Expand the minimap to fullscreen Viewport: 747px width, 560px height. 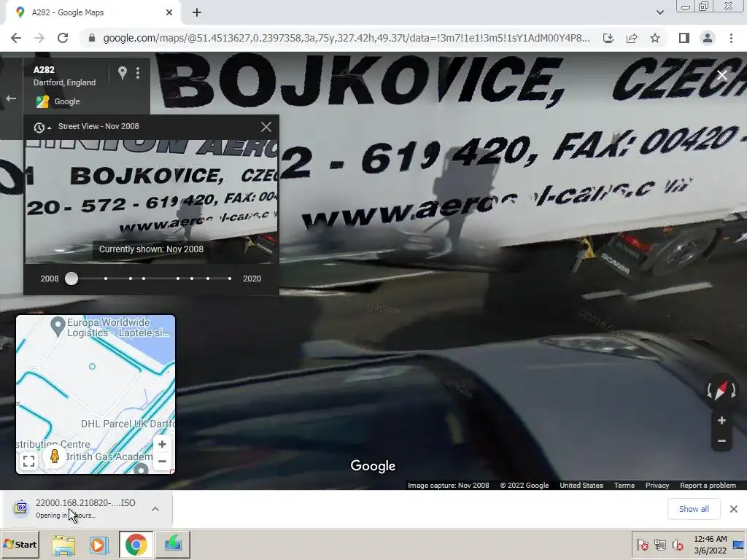point(28,461)
